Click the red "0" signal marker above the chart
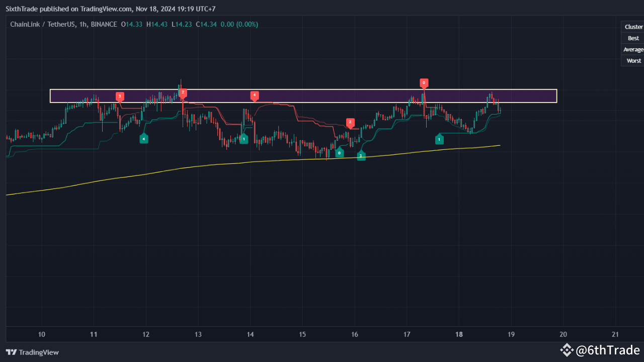This screenshot has height=362, width=644. click(x=424, y=83)
